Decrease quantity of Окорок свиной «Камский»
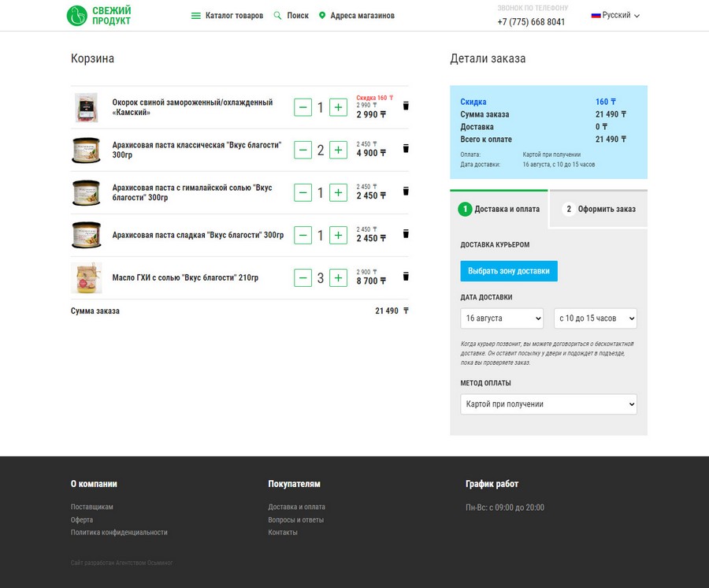This screenshot has height=588, width=709. (303, 107)
